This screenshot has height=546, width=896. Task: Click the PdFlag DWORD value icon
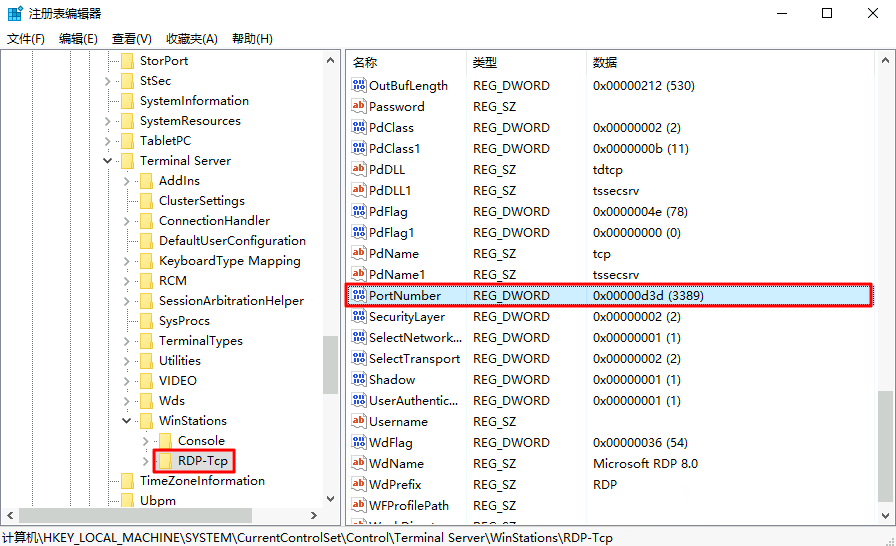tap(360, 212)
